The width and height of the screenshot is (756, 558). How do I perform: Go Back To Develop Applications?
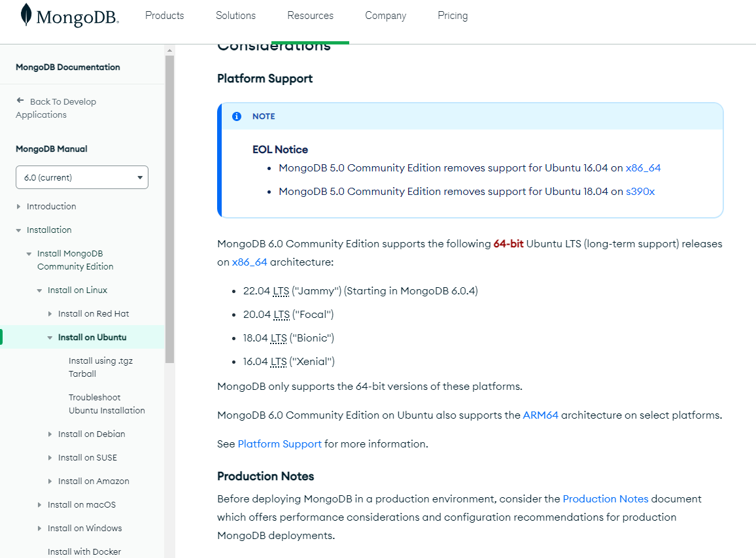pos(56,108)
